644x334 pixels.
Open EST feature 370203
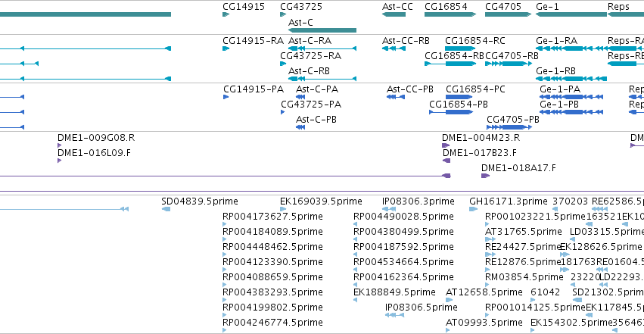pyautogui.click(x=570, y=201)
